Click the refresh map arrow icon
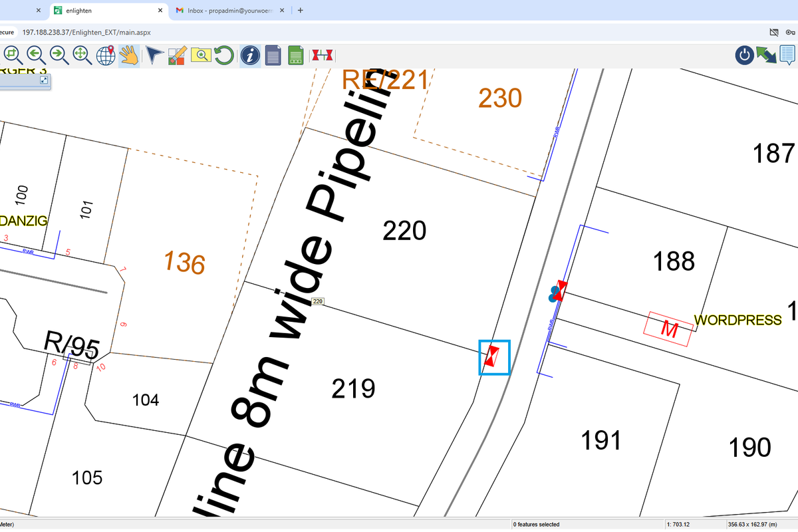 [223, 56]
